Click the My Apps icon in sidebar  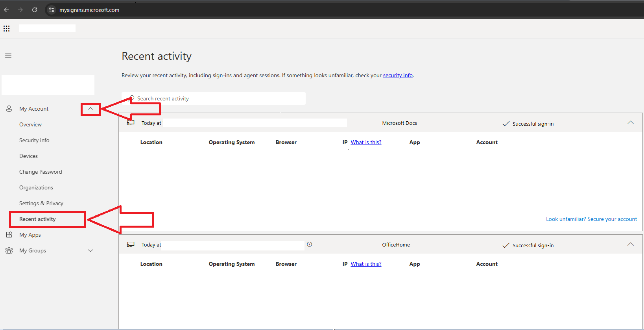pyautogui.click(x=9, y=235)
